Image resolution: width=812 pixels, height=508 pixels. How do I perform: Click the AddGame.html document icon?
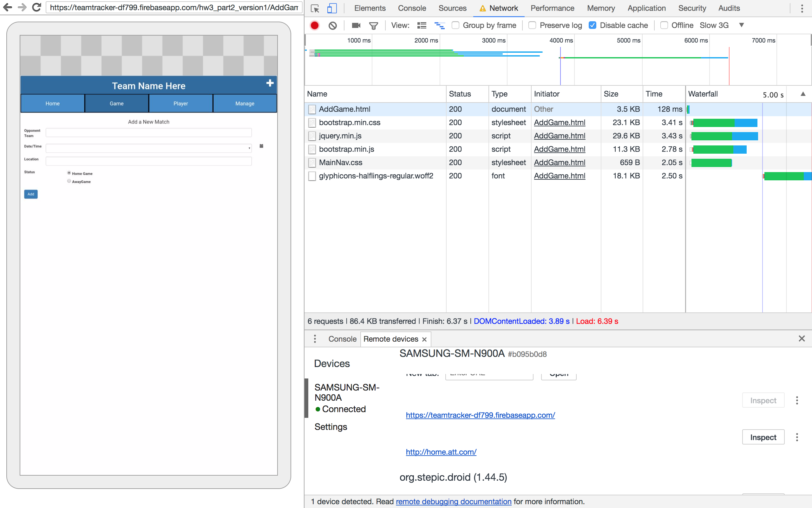312,109
